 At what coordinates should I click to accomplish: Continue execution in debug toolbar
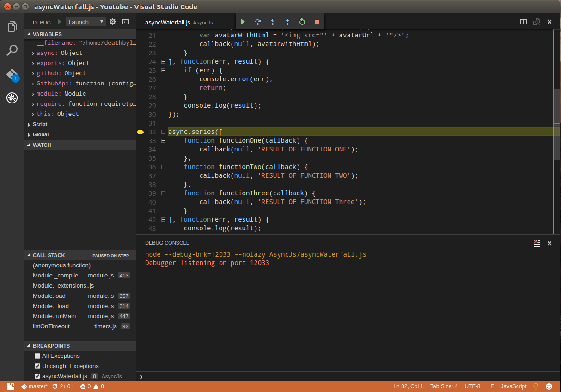pyautogui.click(x=243, y=22)
